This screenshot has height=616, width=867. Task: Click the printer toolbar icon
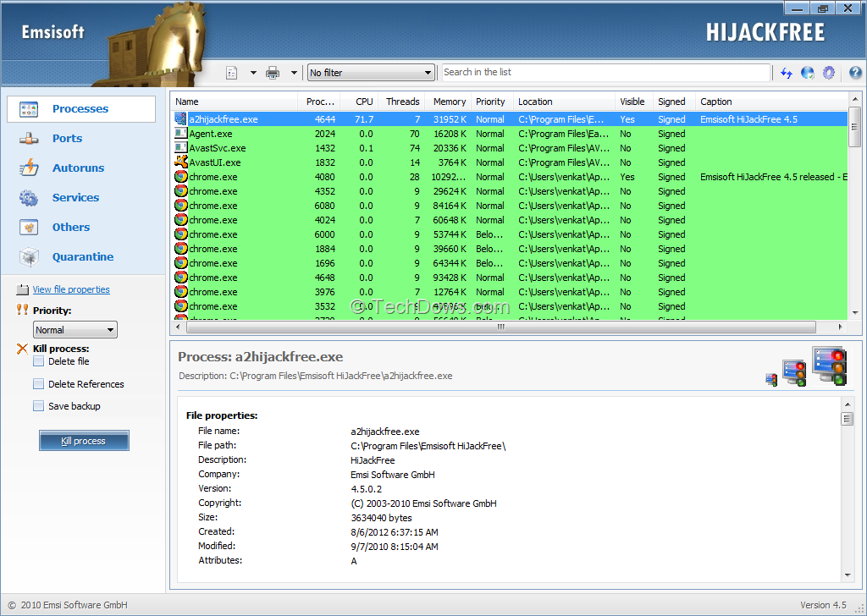pyautogui.click(x=273, y=73)
